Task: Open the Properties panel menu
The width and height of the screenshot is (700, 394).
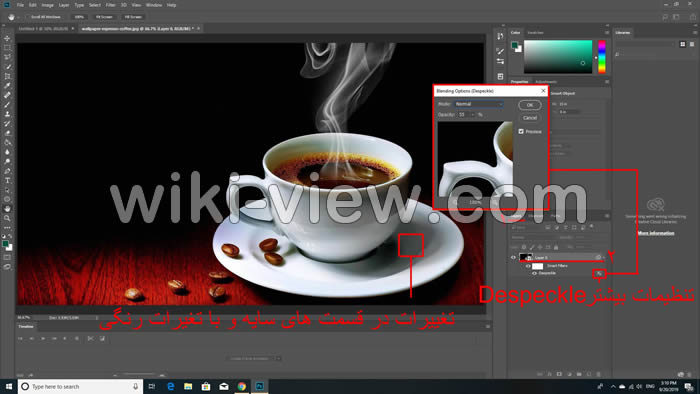Action: pos(607,82)
